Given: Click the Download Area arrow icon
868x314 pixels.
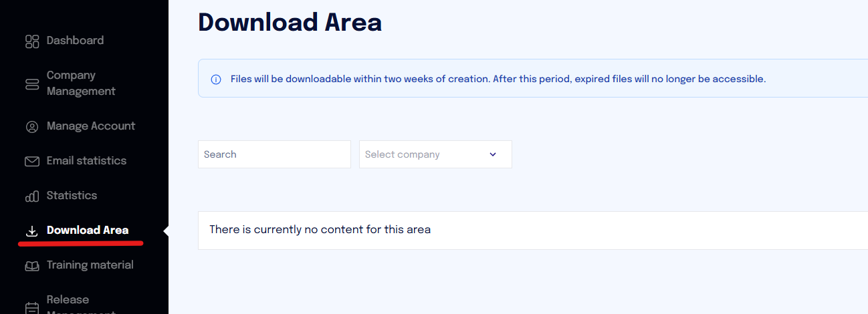Looking at the screenshot, I should [31, 231].
